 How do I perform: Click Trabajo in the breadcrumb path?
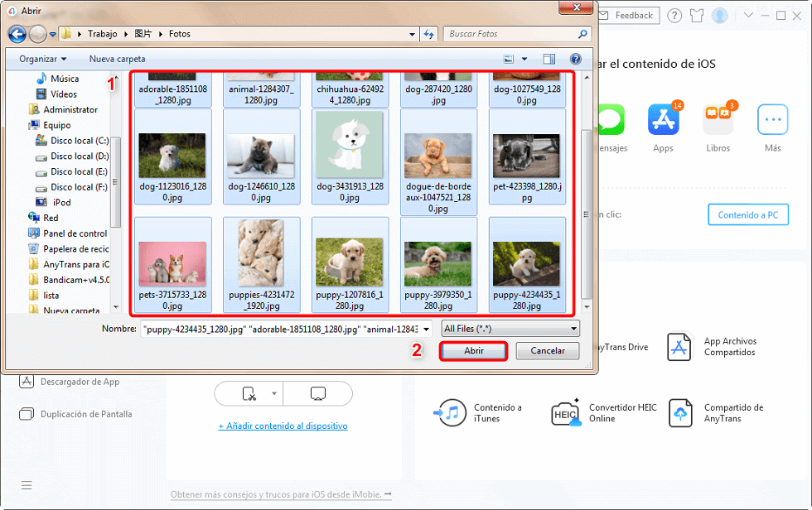tap(103, 34)
